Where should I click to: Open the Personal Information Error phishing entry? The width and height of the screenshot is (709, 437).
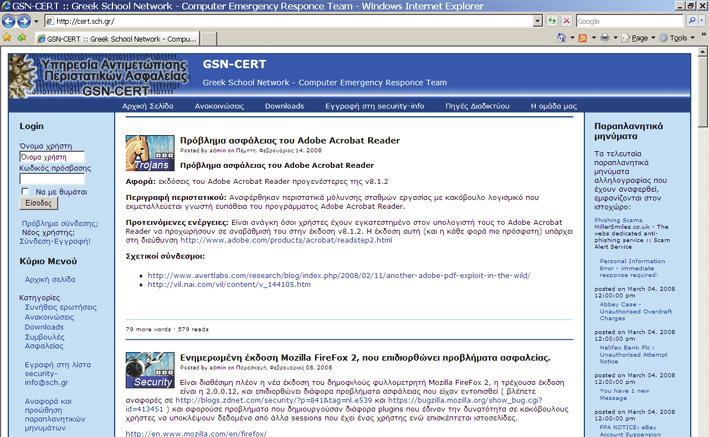tap(632, 268)
